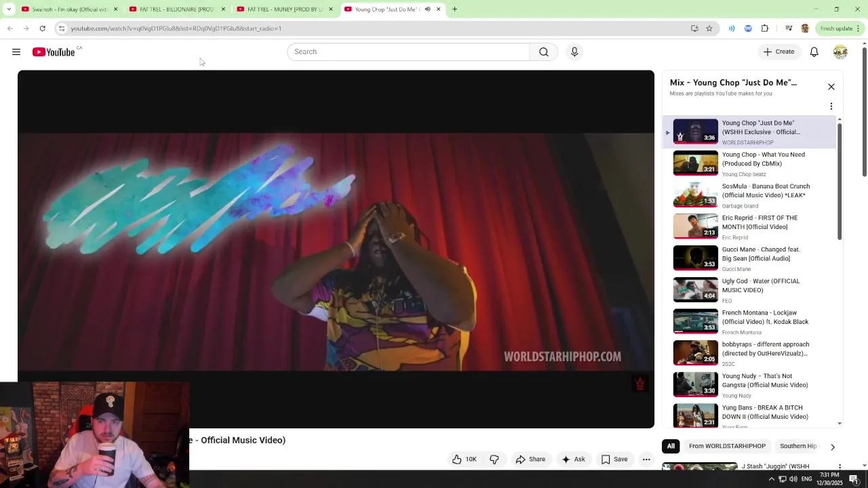
Task: Play bobbyraps - different approach video
Action: [x=749, y=353]
